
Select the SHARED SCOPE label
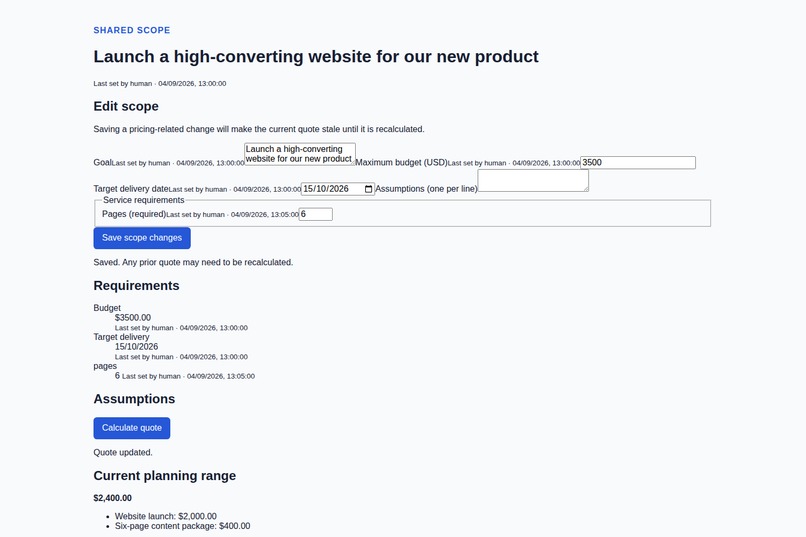click(x=132, y=30)
